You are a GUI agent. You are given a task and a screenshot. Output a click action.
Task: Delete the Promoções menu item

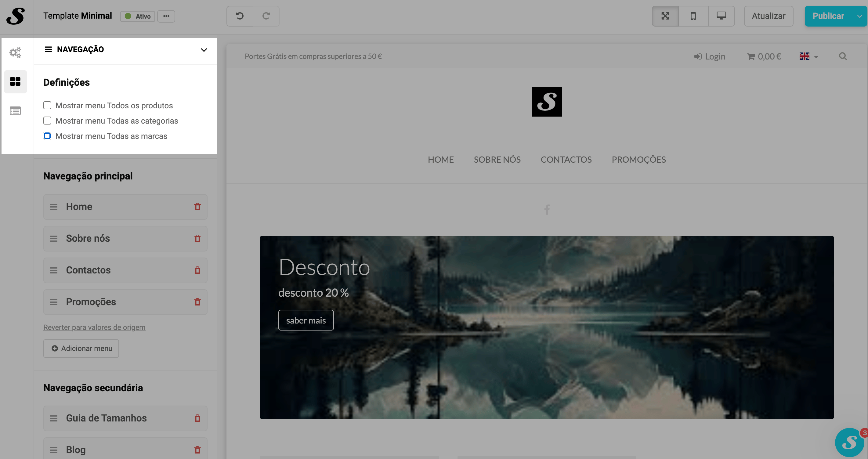coord(197,302)
